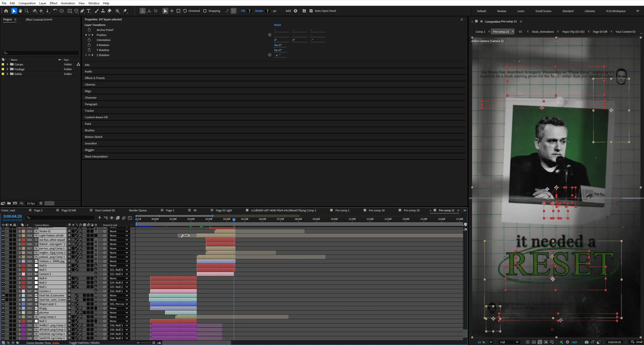Viewport: 644px width, 345px height.
Task: Toggle the Snapping checkbox
Action: tap(205, 11)
